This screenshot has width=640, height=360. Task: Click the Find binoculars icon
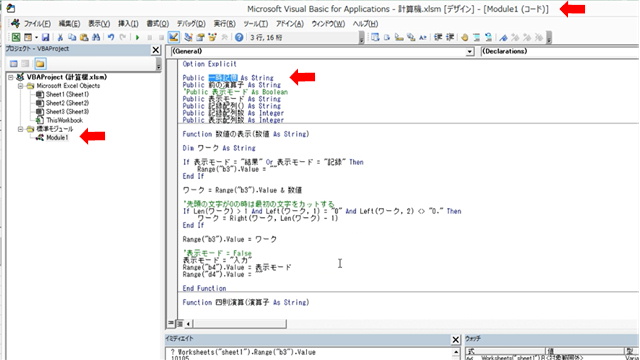(96, 38)
